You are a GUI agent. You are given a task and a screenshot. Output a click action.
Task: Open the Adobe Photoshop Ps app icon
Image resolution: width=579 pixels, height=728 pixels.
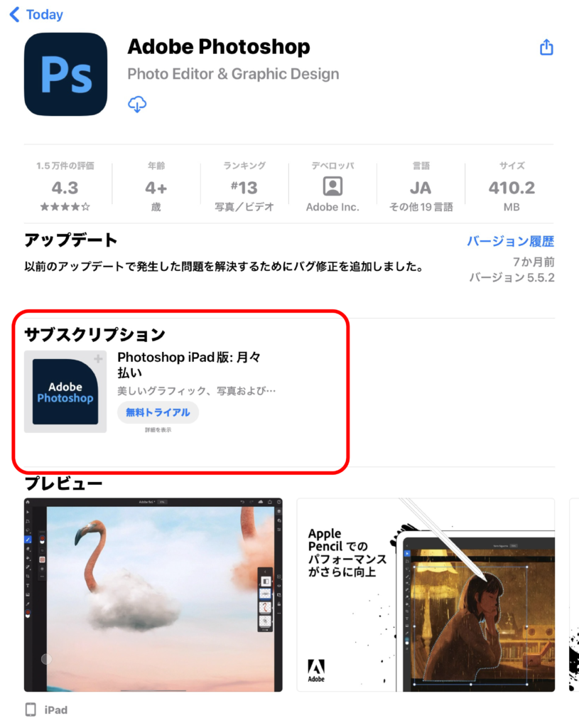coord(65,74)
